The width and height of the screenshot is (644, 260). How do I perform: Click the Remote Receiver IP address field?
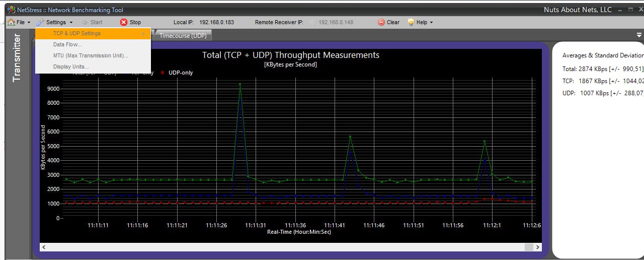pos(336,22)
